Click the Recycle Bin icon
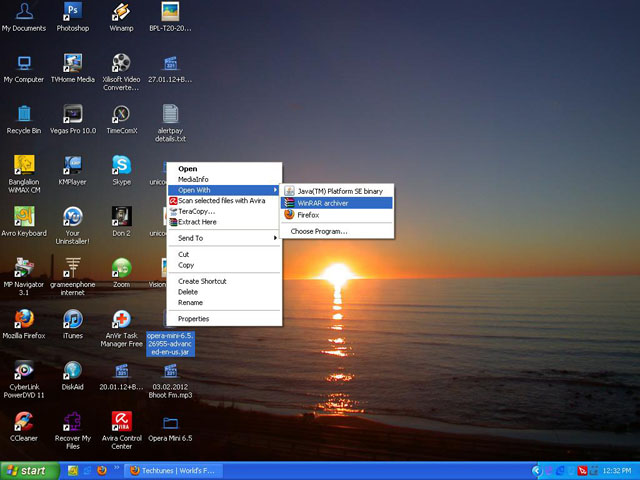The width and height of the screenshot is (640, 480). click(x=23, y=114)
